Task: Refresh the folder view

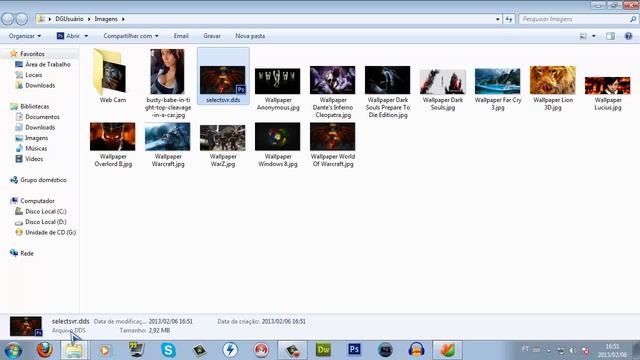Action: [x=509, y=19]
